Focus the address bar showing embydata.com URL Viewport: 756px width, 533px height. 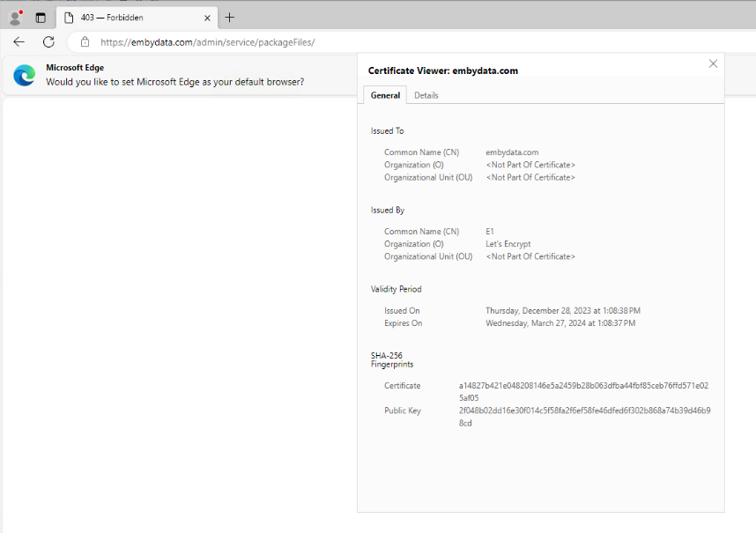(352, 41)
